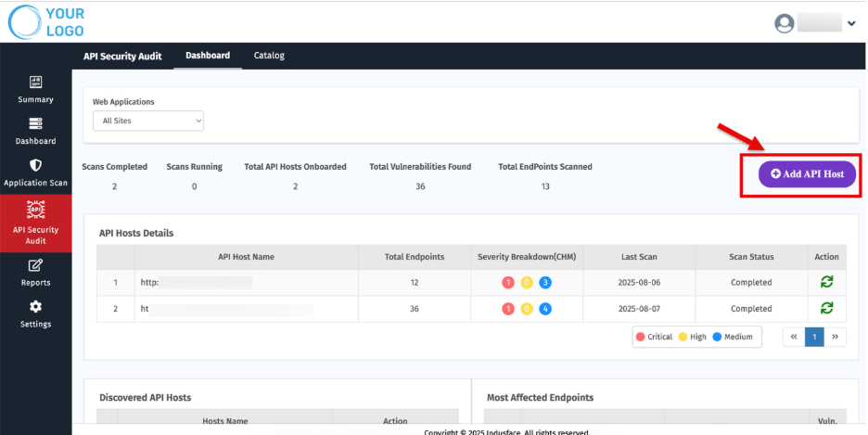Rescan host row 1 with the refresh icon
Screen dimensions: 868x435
[826, 282]
